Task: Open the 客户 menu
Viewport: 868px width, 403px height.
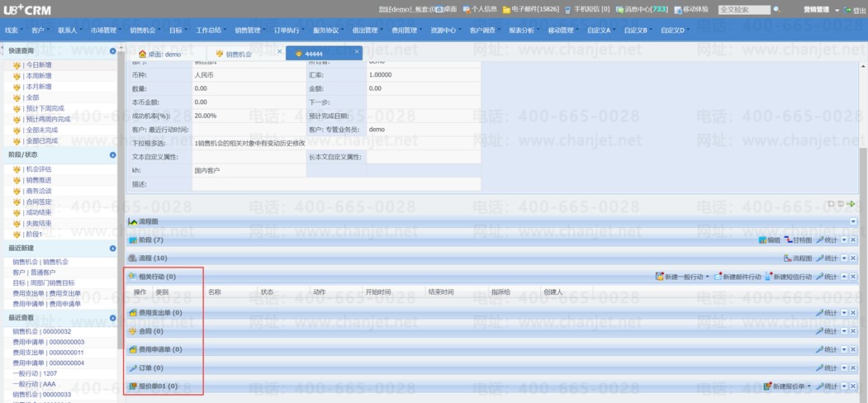Action: tap(40, 31)
